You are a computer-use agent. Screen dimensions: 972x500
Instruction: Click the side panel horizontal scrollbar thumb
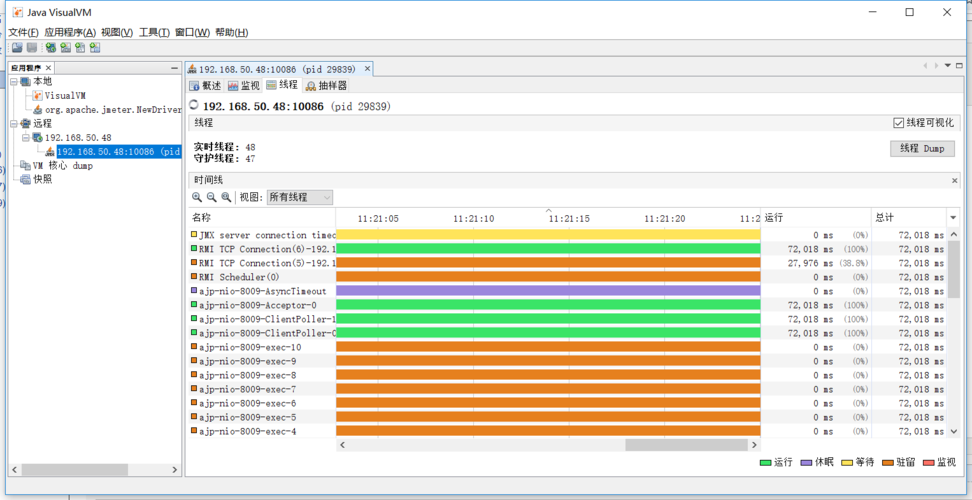[73, 469]
